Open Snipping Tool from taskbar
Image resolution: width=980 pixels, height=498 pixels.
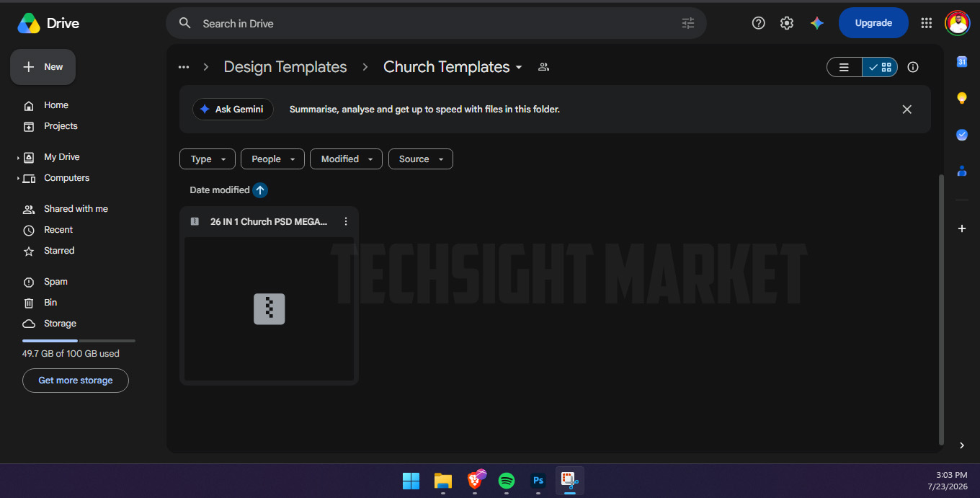pyautogui.click(x=570, y=481)
